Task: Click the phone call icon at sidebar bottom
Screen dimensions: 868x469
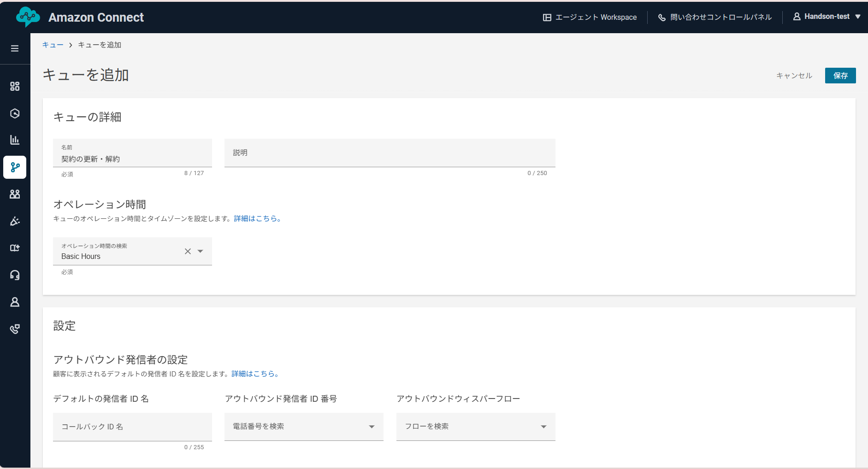Action: 15,328
